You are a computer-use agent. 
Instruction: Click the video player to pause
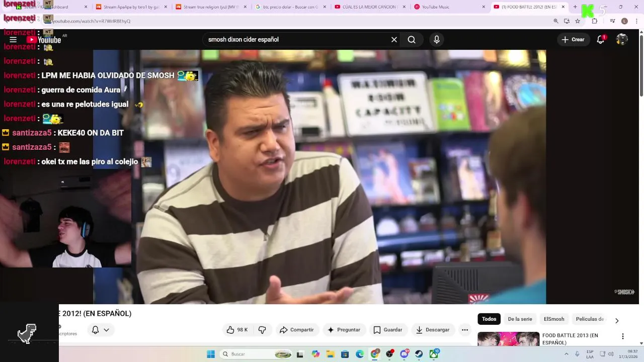point(319,177)
